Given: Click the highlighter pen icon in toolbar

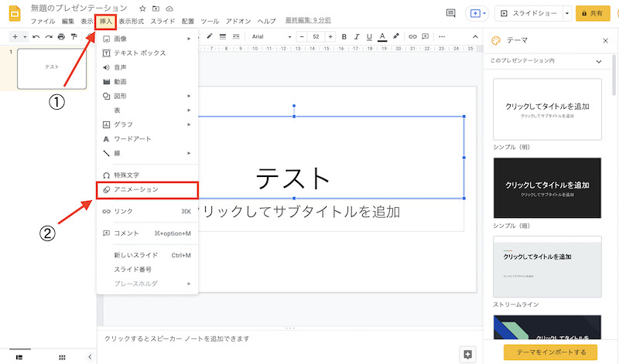Looking at the screenshot, I should [395, 36].
